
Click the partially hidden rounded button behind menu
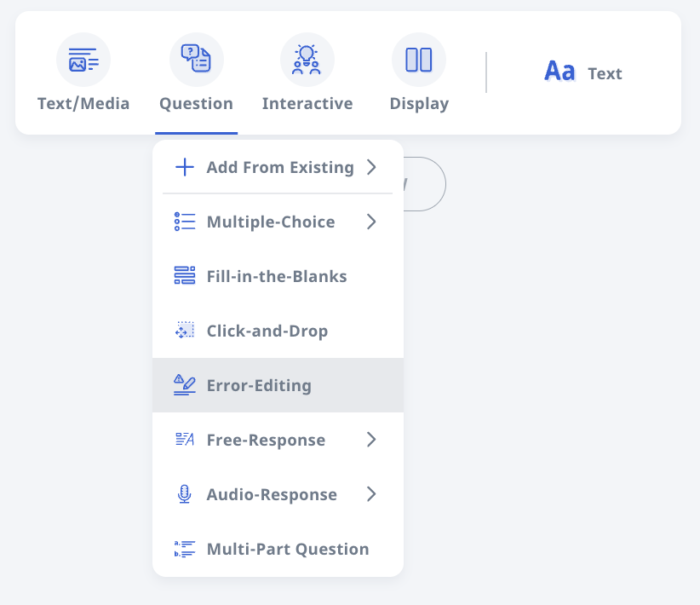pos(425,184)
